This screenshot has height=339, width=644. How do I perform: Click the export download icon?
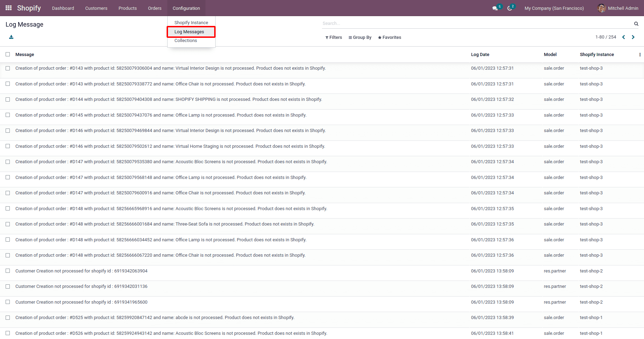click(11, 37)
